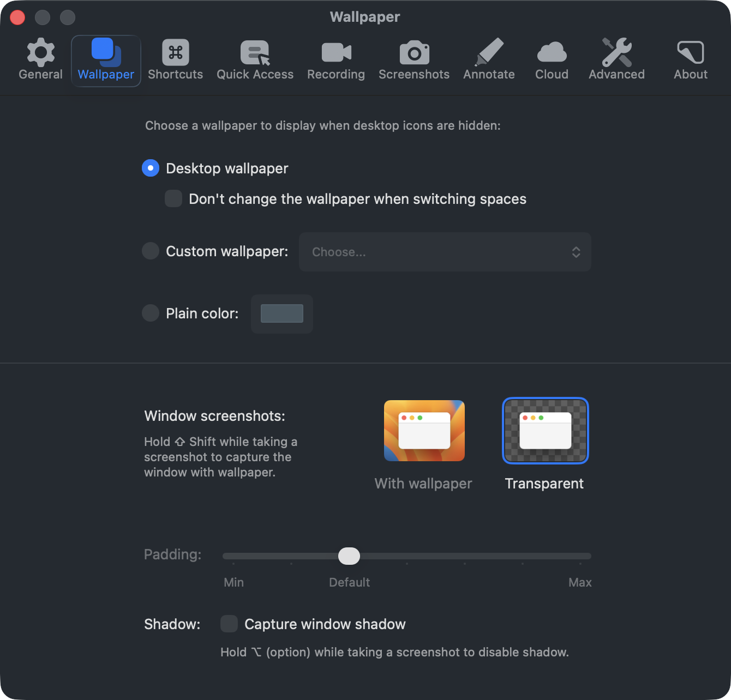This screenshot has width=731, height=700.
Task: Enable Capture window shadow checkbox
Action: coord(229,624)
